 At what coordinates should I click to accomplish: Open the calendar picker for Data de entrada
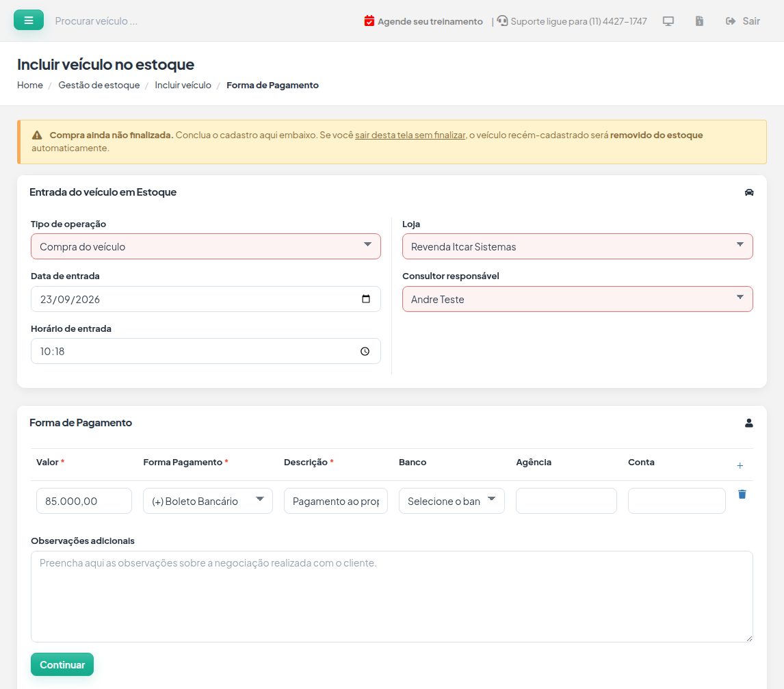366,299
